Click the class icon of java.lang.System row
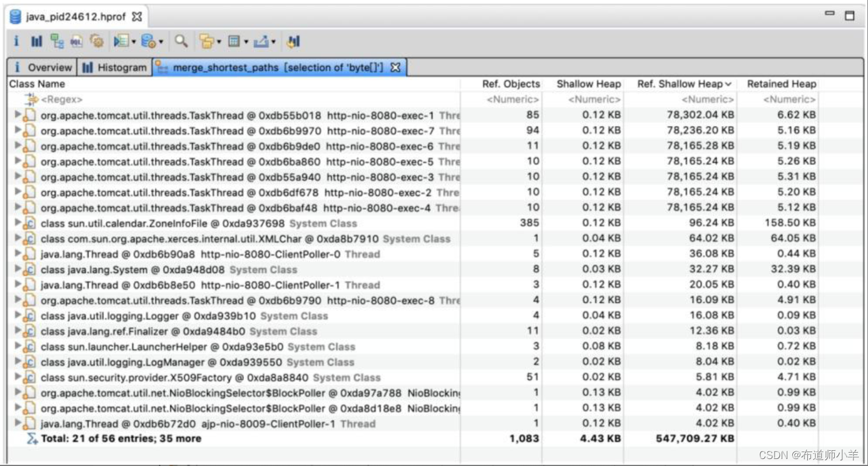 29,269
